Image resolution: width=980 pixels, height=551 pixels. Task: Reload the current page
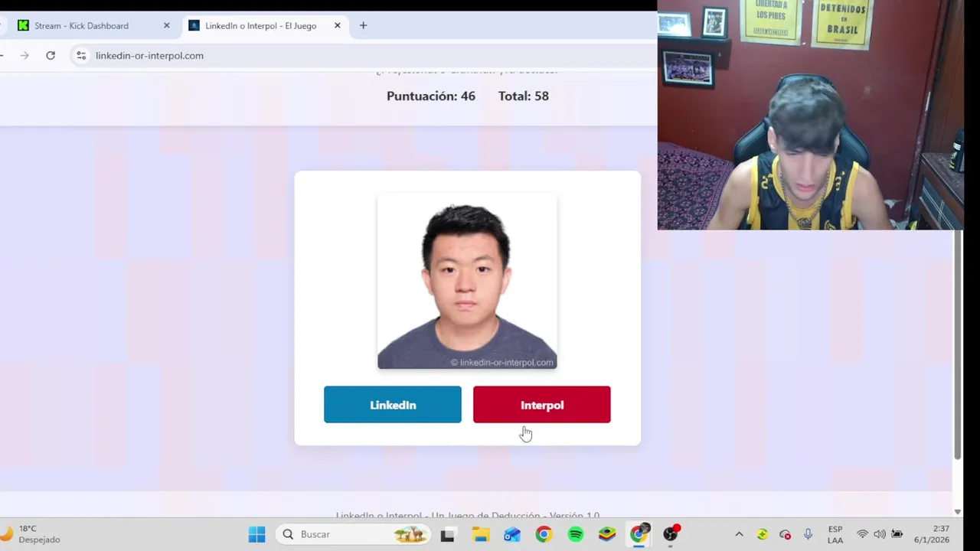[51, 55]
